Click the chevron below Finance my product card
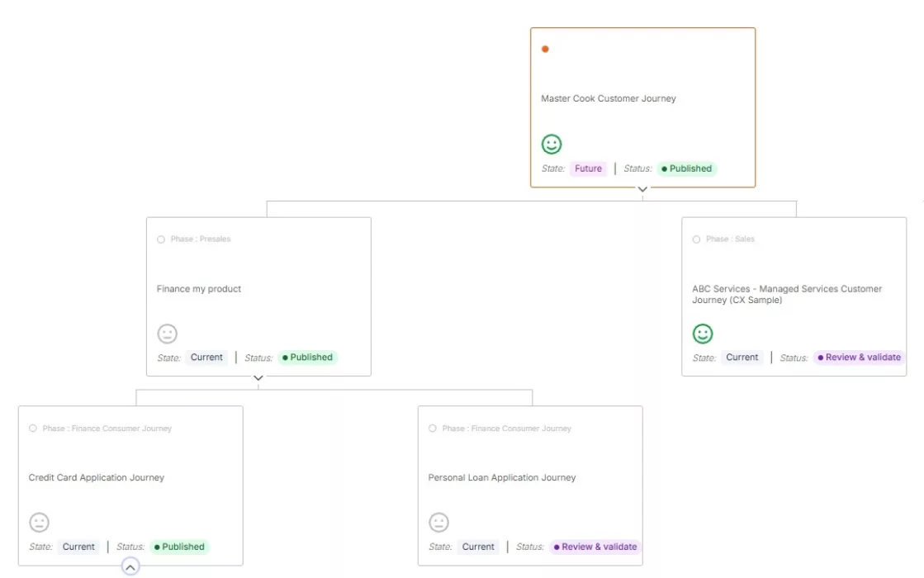The image size is (924, 578). (258, 377)
